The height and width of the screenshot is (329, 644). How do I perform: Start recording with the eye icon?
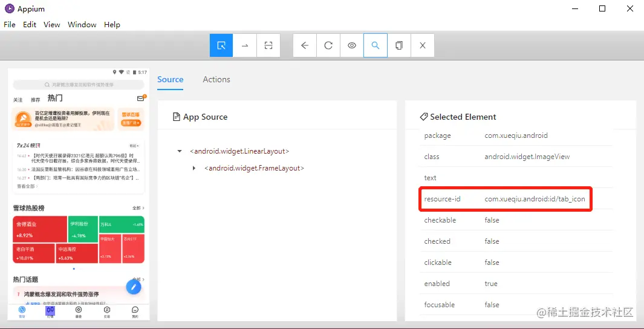click(x=351, y=45)
